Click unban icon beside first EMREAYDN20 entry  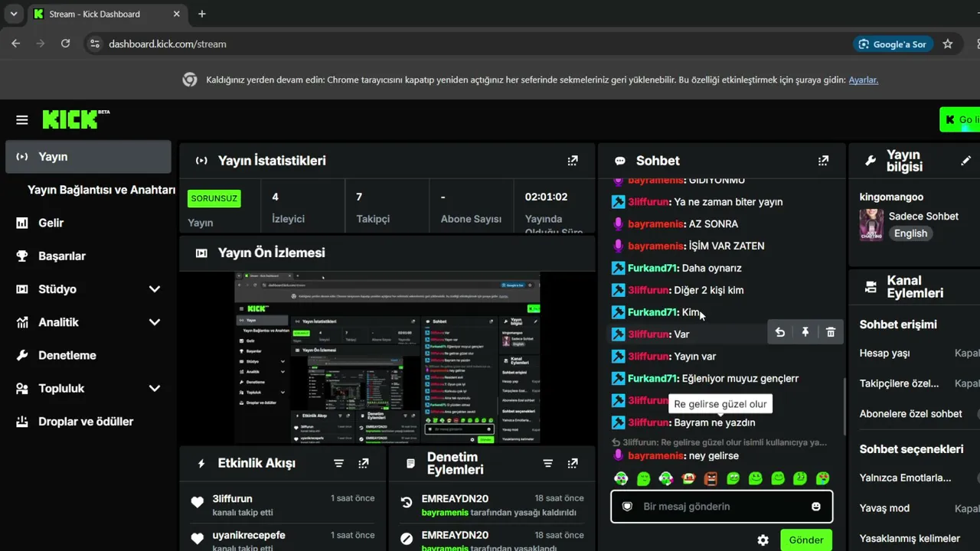coord(407,503)
